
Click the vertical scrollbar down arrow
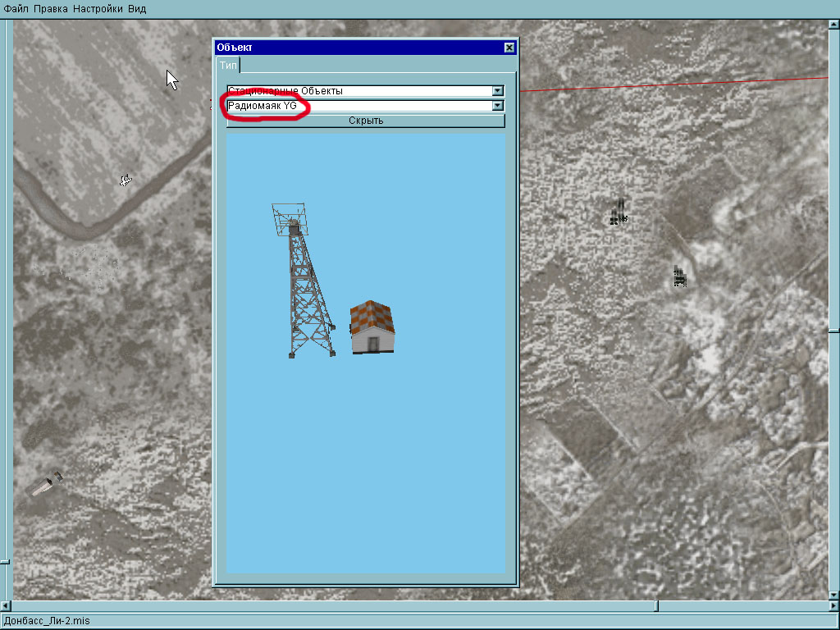(x=834, y=596)
